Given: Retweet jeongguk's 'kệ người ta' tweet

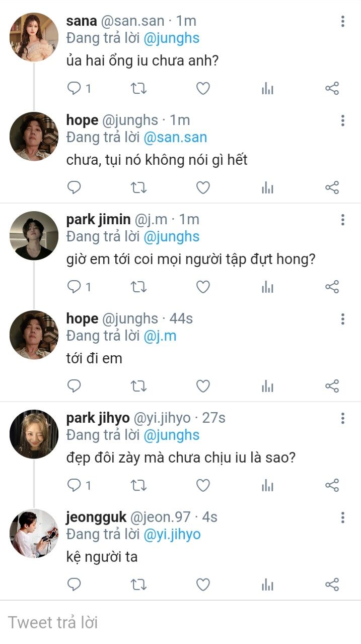Looking at the screenshot, I should click(x=138, y=585).
